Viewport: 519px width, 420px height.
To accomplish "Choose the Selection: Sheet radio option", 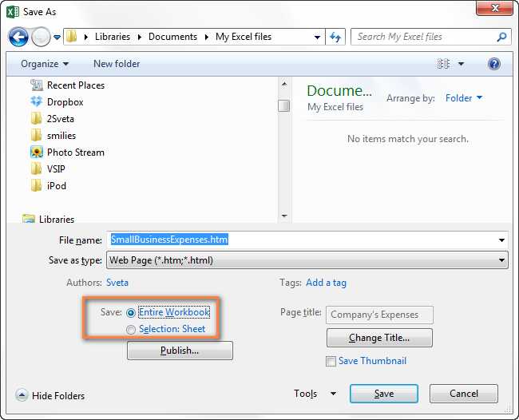I will 131,329.
